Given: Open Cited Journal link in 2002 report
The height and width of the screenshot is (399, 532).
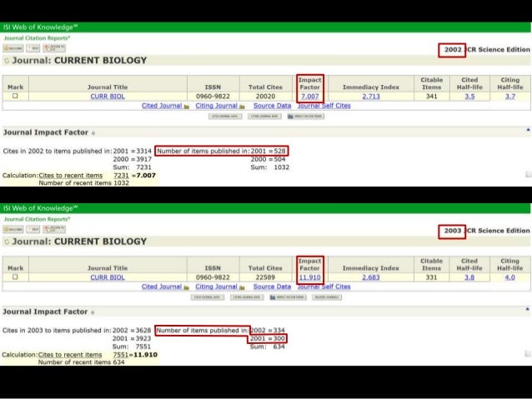Looking at the screenshot, I should tap(162, 106).
